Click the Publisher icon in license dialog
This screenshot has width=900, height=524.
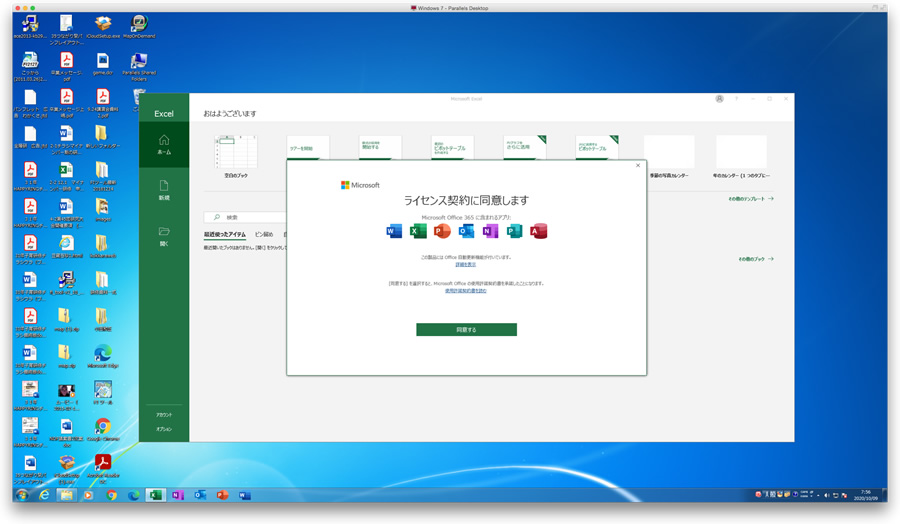514,231
